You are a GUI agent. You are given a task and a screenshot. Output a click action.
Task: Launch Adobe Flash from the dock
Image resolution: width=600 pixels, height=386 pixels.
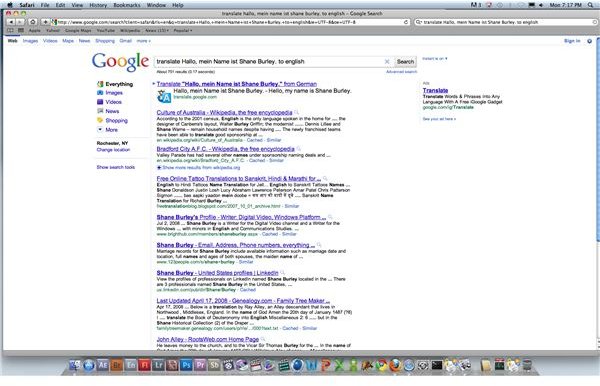(x=144, y=365)
